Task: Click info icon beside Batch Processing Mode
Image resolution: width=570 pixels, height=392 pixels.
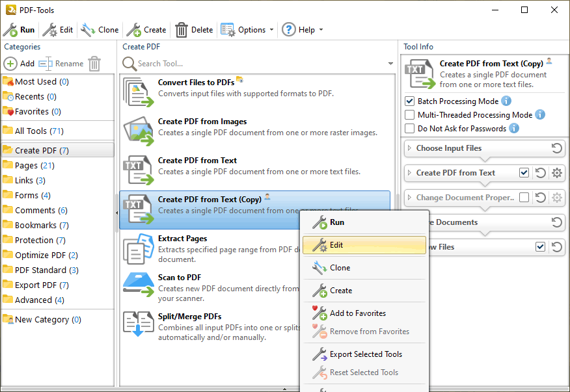Action: coord(506,101)
